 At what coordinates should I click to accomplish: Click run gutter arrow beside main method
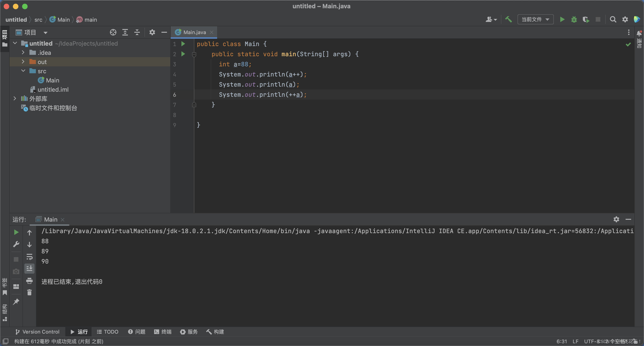click(183, 54)
